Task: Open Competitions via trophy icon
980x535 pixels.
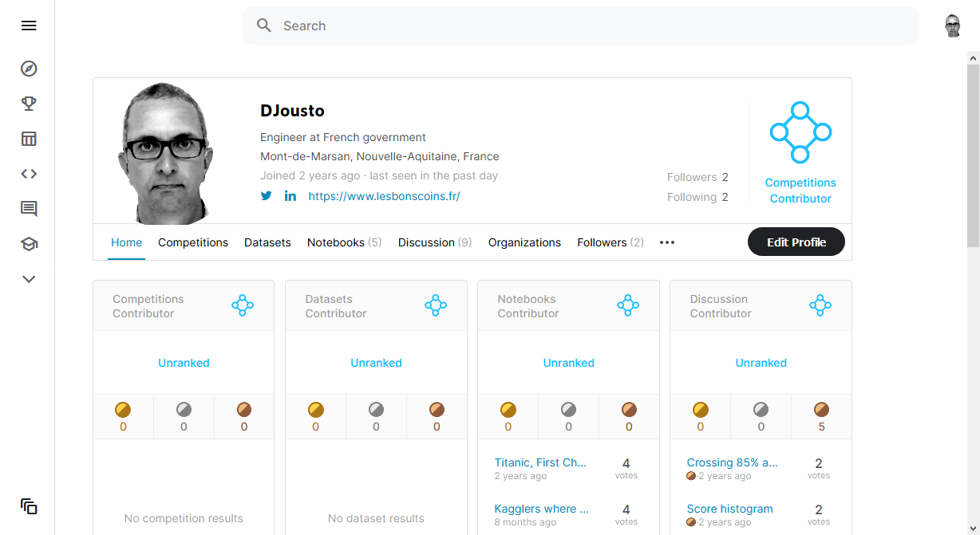Action: coord(29,104)
